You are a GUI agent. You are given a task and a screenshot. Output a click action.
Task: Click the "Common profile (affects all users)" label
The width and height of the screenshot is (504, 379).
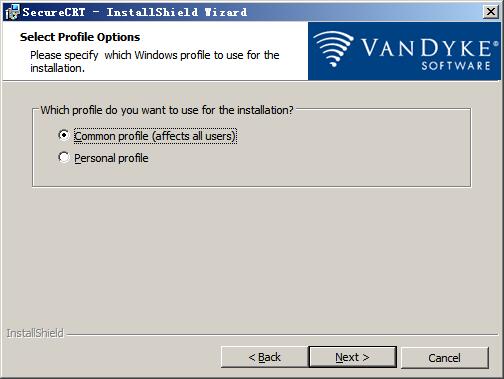click(x=155, y=136)
